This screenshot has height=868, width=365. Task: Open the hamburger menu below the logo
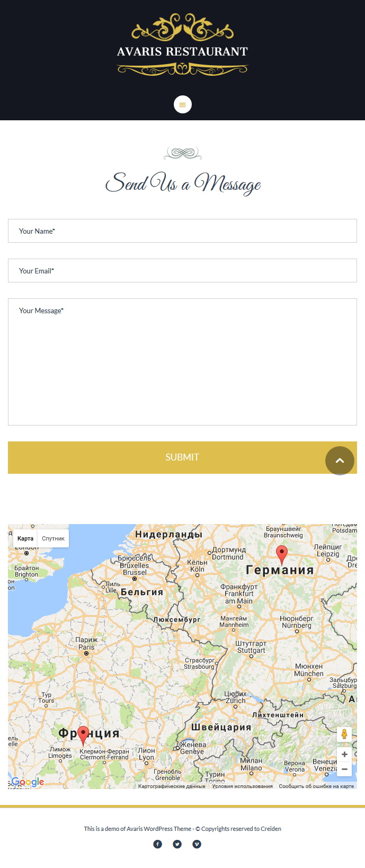[x=182, y=104]
